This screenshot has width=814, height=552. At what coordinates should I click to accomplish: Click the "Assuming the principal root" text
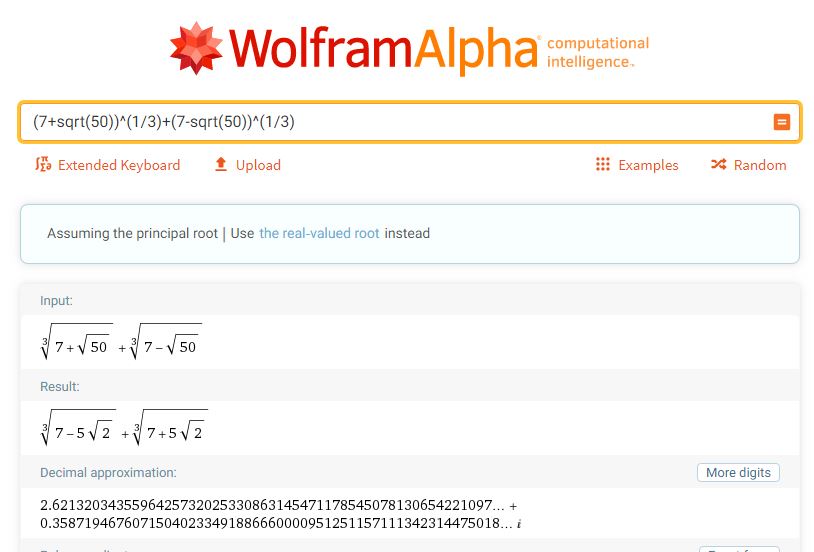click(x=132, y=233)
